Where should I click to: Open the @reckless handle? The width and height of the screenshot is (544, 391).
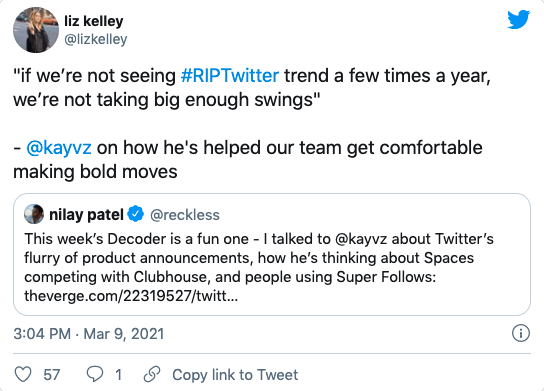pyautogui.click(x=185, y=215)
